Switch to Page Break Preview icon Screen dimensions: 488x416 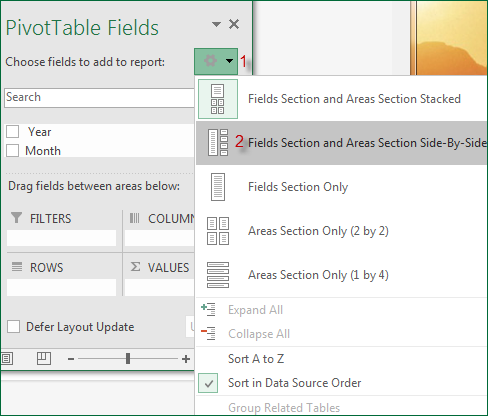[x=44, y=359]
